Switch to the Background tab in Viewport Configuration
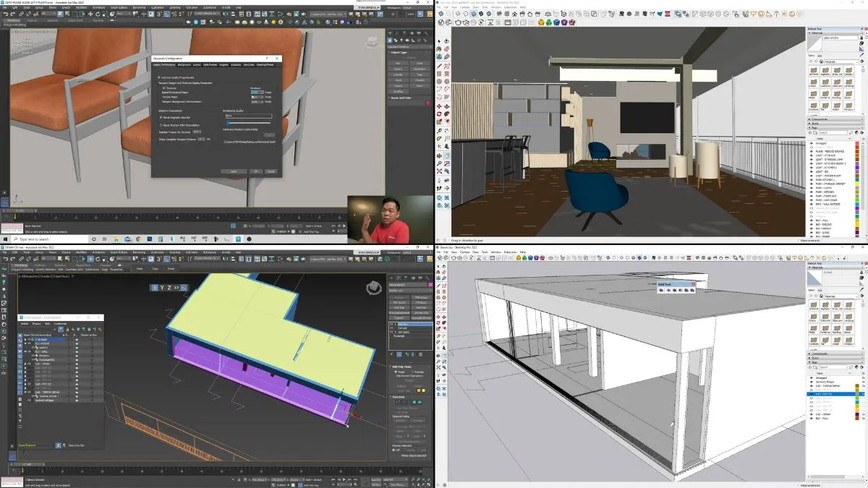This screenshot has width=868, height=488. [x=184, y=64]
